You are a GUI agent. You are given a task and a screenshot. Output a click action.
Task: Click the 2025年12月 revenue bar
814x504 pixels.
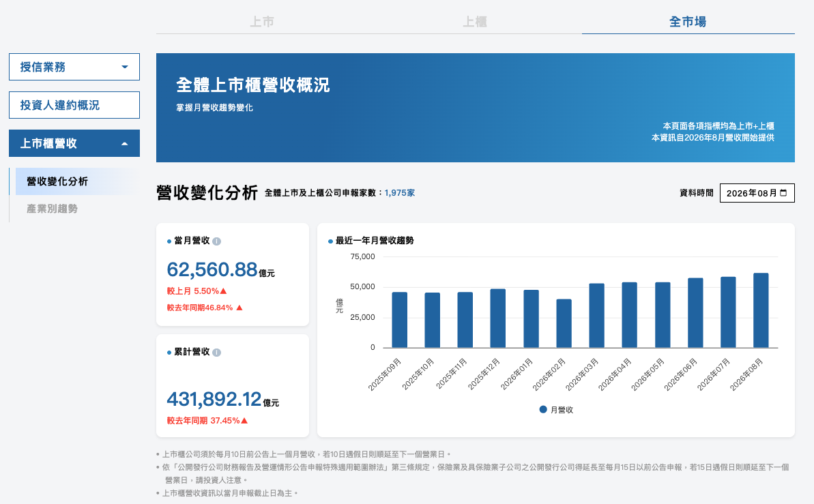click(498, 318)
